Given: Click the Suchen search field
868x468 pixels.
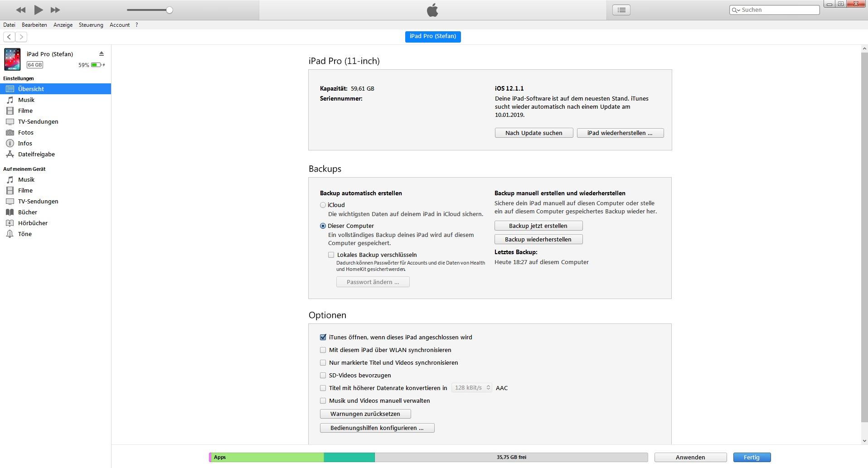Looking at the screenshot, I should pyautogui.click(x=774, y=10).
